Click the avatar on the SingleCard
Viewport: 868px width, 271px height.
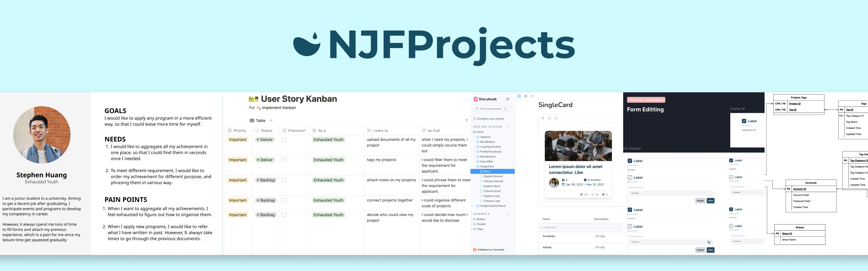pos(554,183)
